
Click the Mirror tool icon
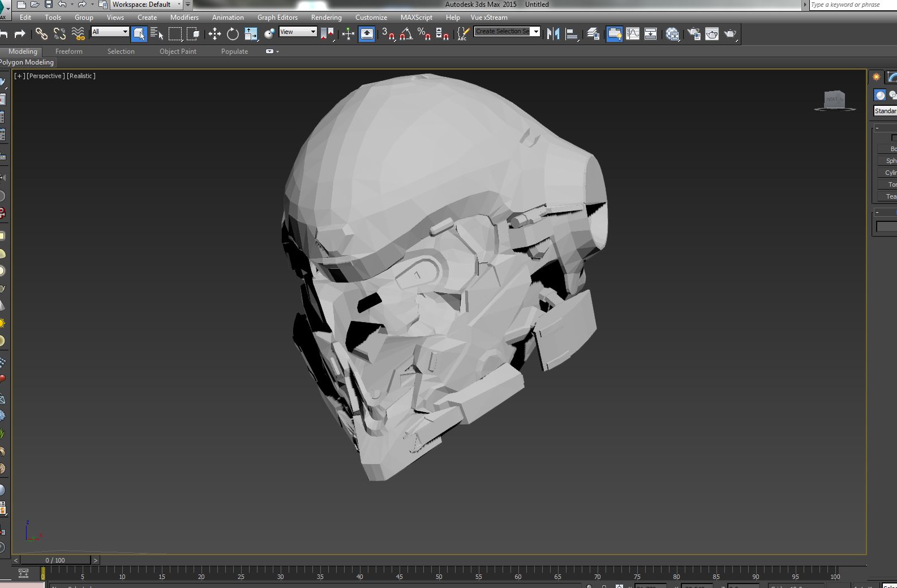553,34
